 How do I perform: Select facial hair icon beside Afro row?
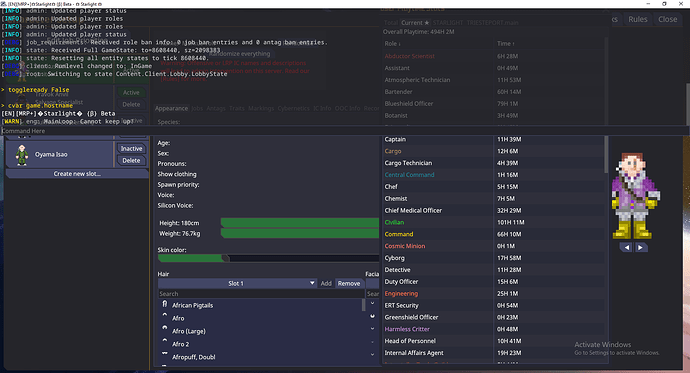(x=372, y=316)
